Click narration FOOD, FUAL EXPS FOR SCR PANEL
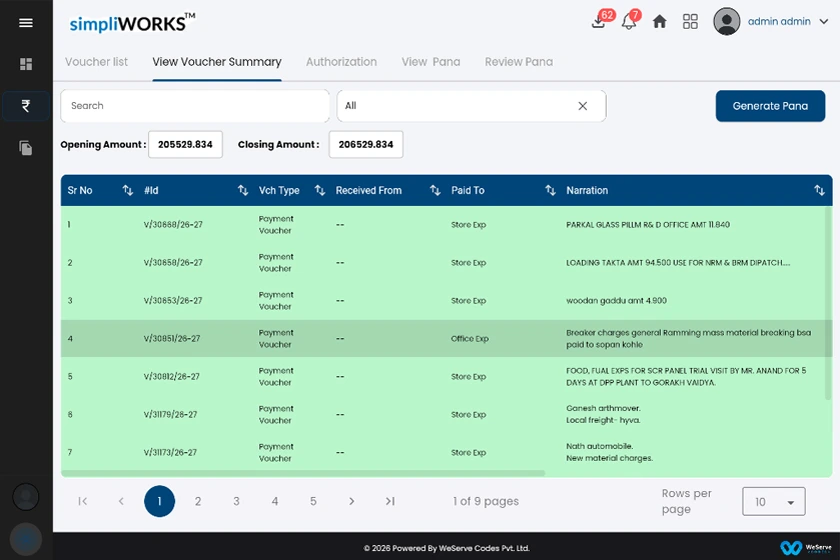 (686, 377)
